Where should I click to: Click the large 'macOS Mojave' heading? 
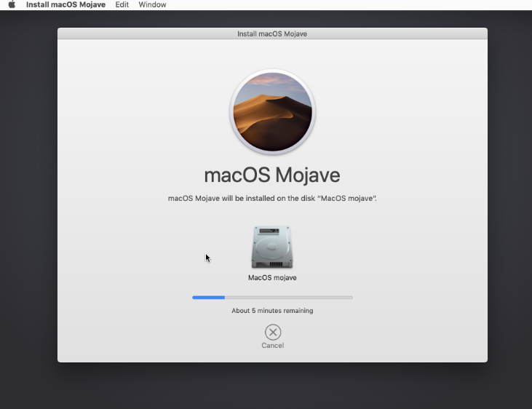pyautogui.click(x=272, y=175)
